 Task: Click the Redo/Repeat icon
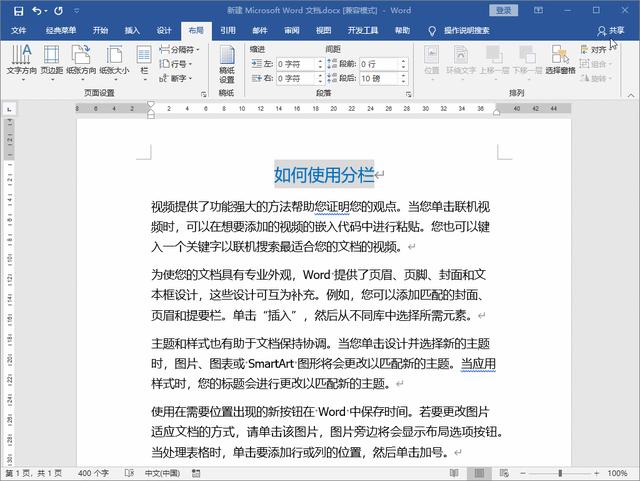(x=58, y=11)
